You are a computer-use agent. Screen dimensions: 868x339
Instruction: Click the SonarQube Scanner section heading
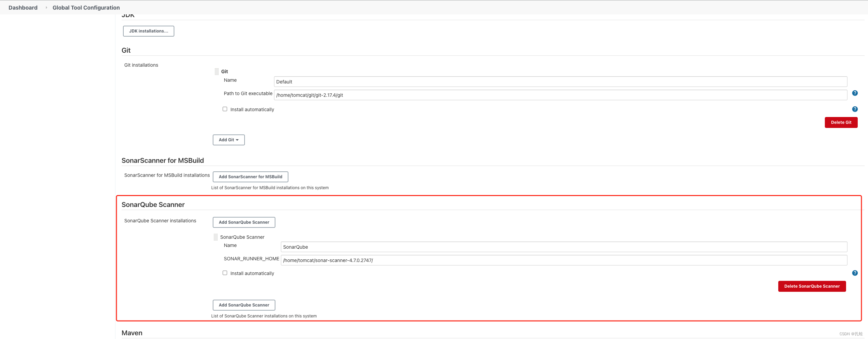pos(153,205)
